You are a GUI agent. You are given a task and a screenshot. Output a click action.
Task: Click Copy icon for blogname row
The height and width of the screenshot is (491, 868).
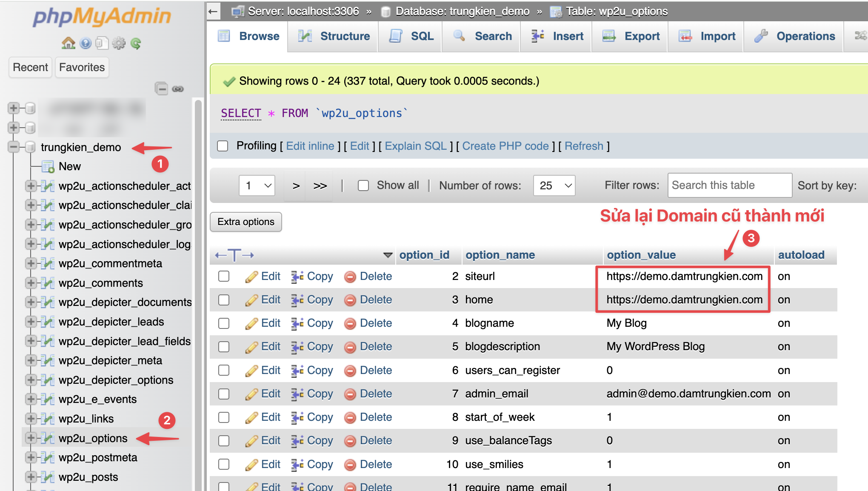(x=297, y=324)
